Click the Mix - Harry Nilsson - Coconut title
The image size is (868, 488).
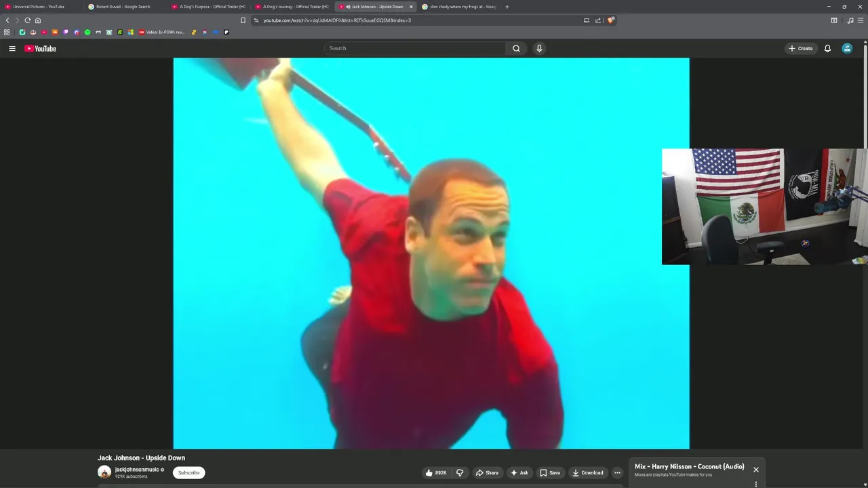coord(689,466)
